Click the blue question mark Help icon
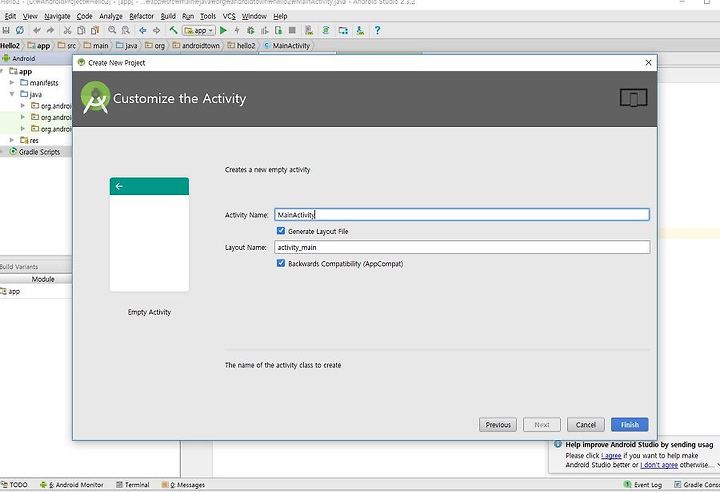Screen dimensions: 720x492 (x=377, y=30)
